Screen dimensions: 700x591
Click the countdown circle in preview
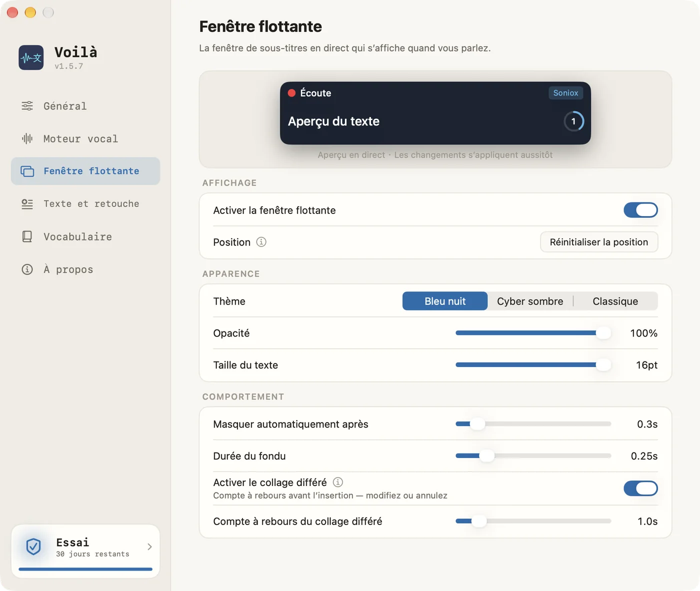(573, 121)
